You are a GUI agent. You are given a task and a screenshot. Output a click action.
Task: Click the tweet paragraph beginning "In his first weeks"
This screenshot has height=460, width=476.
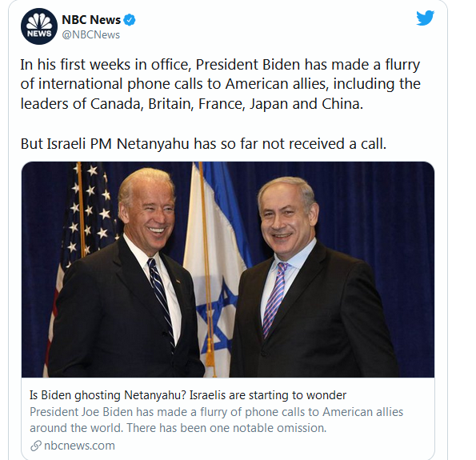point(220,84)
